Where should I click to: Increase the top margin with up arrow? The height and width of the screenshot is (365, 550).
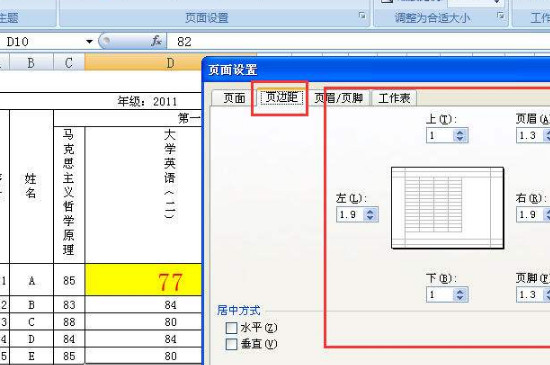(460, 133)
